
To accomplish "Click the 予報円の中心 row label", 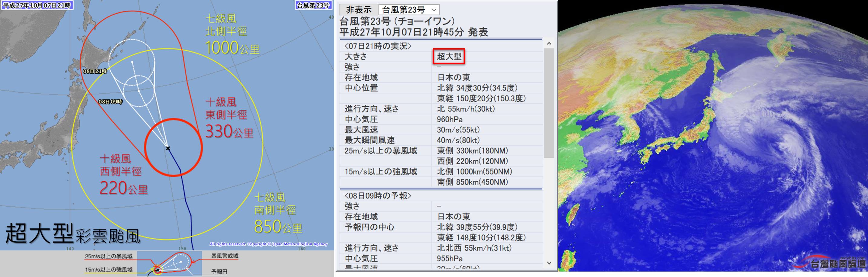I will pyautogui.click(x=370, y=227).
